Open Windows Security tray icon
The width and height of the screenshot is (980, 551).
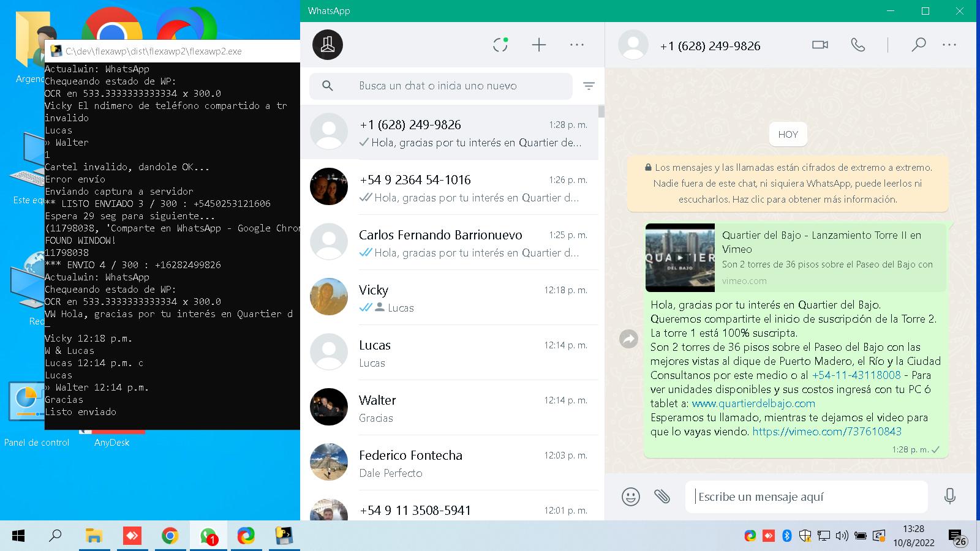805,536
